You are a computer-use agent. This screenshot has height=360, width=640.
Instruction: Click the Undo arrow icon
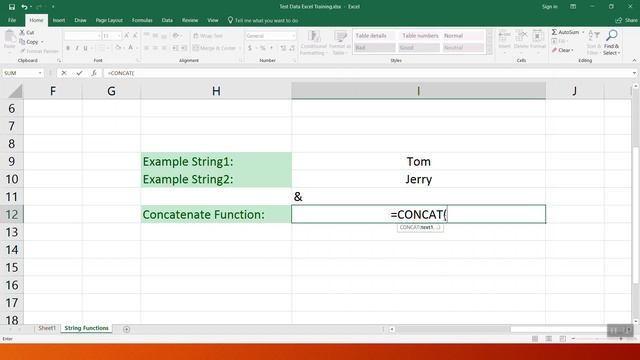click(x=24, y=7)
